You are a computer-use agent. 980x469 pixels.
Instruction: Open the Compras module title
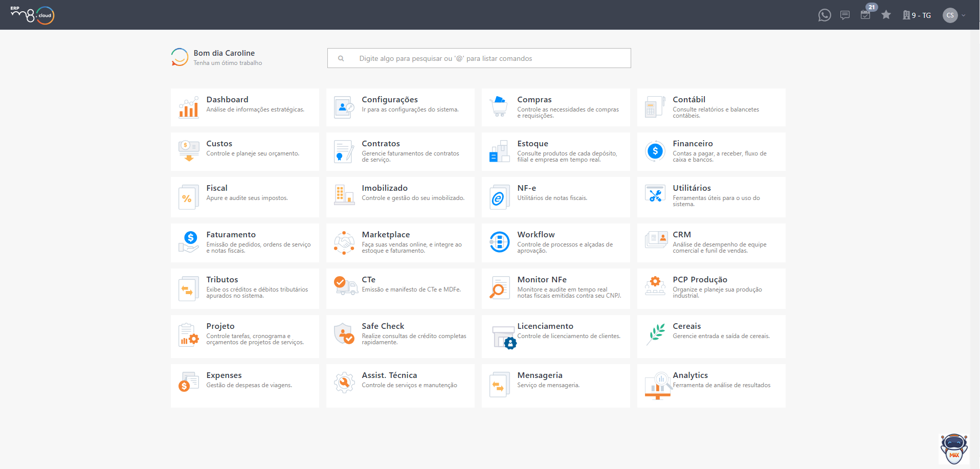click(534, 99)
